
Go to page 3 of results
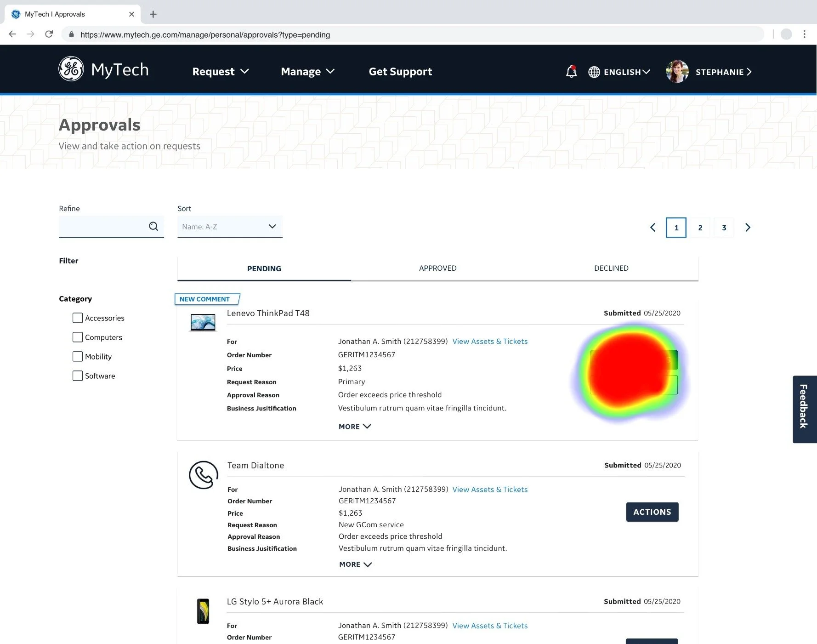click(724, 228)
